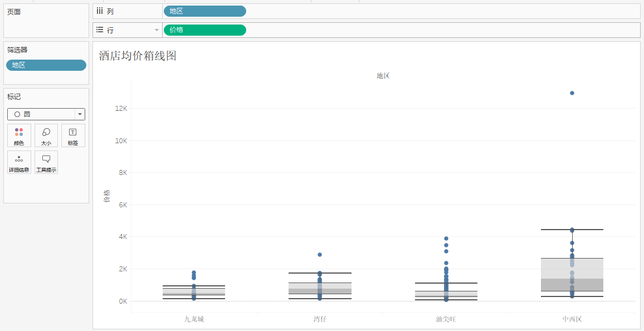This screenshot has width=644, height=331.
Task: Click the 中西区 axis label
Action: click(572, 319)
